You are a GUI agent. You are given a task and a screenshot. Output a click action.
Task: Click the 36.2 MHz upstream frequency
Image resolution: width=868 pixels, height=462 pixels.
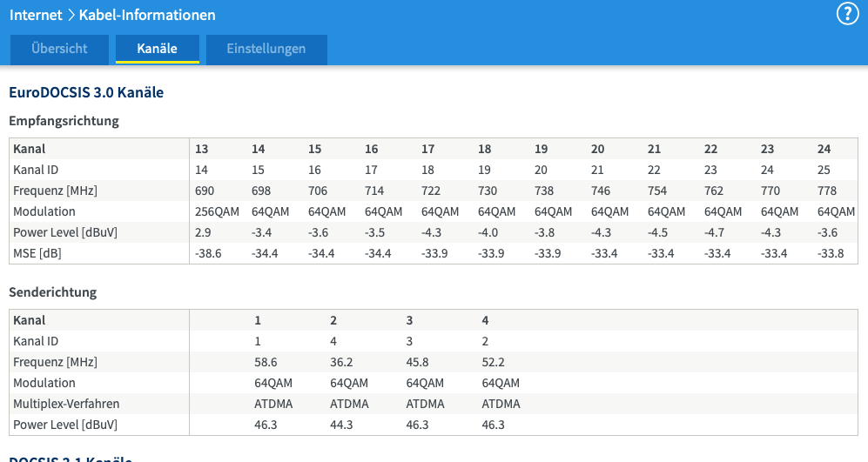[x=341, y=362]
